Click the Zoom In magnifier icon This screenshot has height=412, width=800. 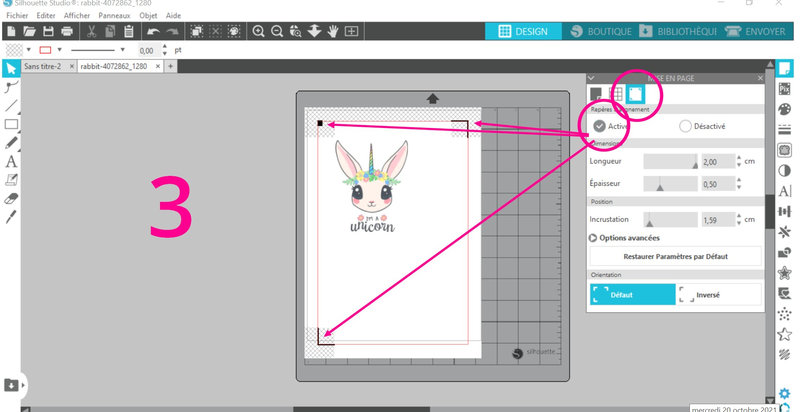point(259,32)
